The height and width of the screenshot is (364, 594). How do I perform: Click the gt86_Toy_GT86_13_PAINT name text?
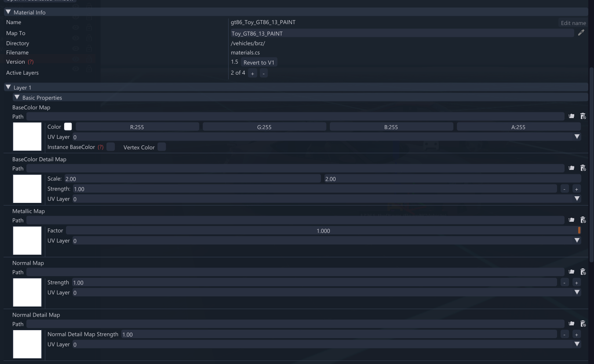263,22
